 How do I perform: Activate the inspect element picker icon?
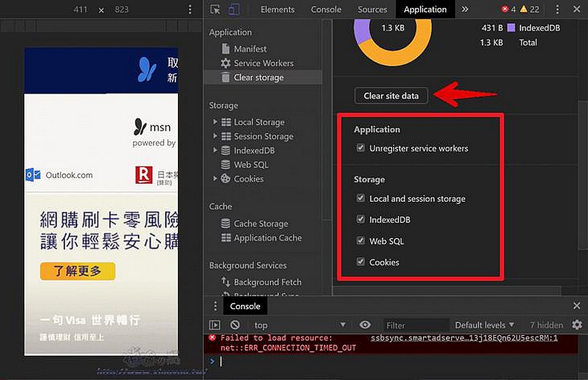pos(215,9)
